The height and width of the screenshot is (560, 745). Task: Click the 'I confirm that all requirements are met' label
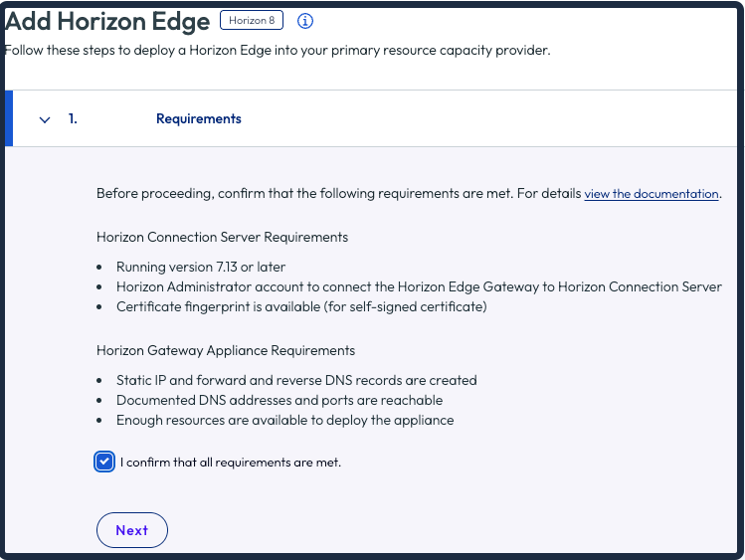click(231, 463)
